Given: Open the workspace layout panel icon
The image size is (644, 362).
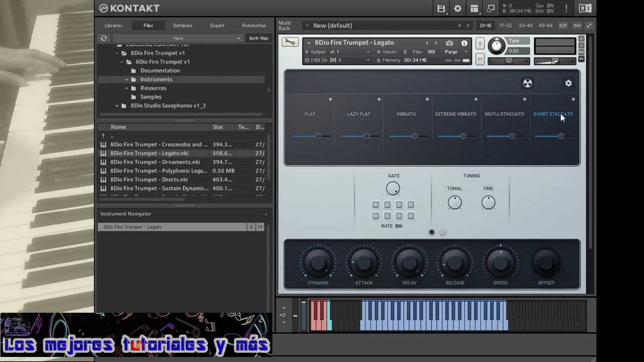Looking at the screenshot, I should (x=474, y=9).
